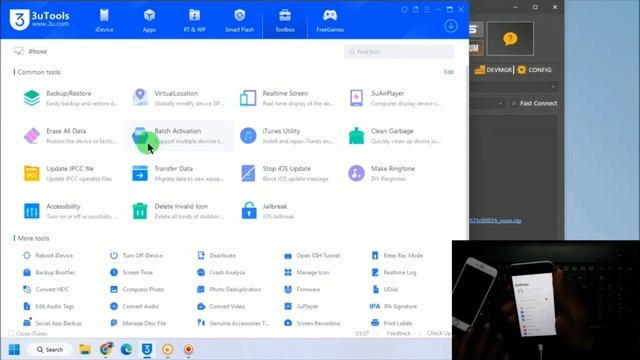640x360 pixels.
Task: Open VirtualLocation tool
Action: pos(178,98)
